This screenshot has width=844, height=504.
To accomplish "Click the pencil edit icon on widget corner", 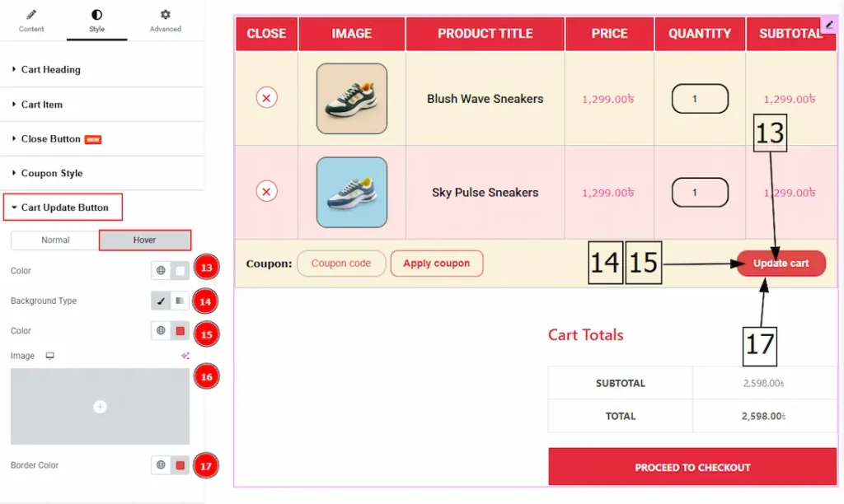I will tap(828, 25).
